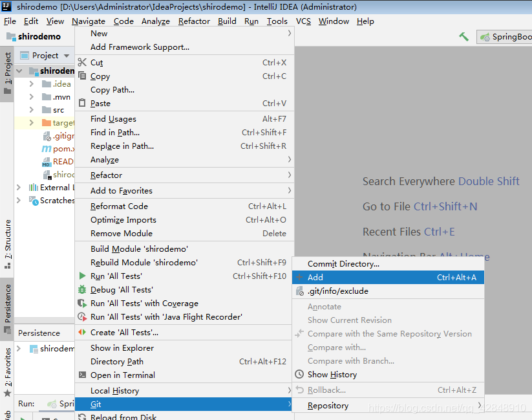Click the SpringBoot run configuration selector
The image size is (532, 420).
(504, 37)
